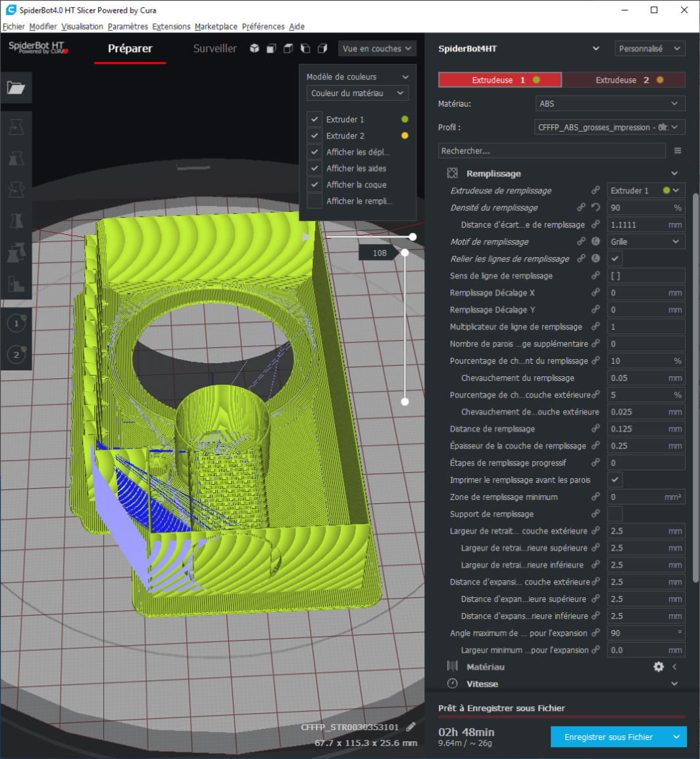Play layer simulation arrow in viewport
Viewport: 700px width, 759px height.
[306, 237]
